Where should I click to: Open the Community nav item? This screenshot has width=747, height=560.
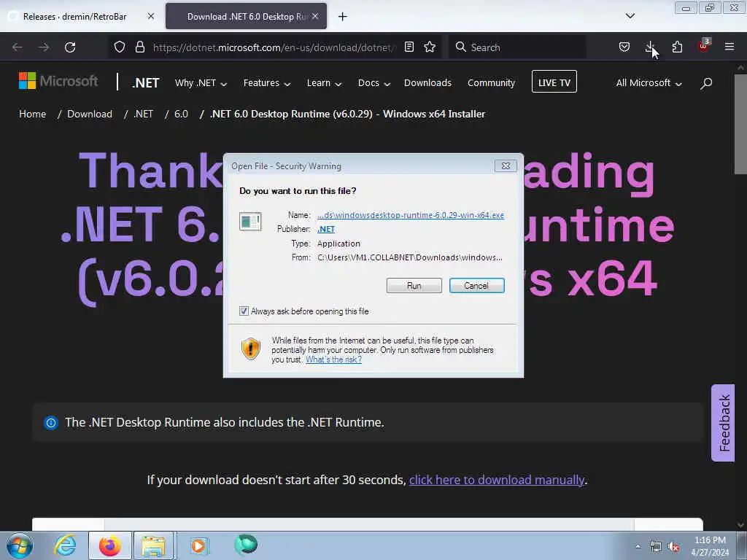click(491, 83)
